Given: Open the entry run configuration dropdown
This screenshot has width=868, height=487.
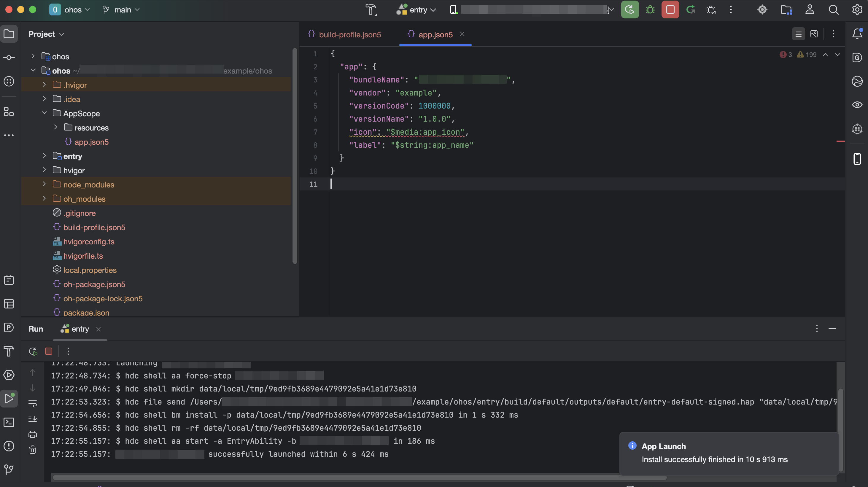Looking at the screenshot, I should (417, 10).
